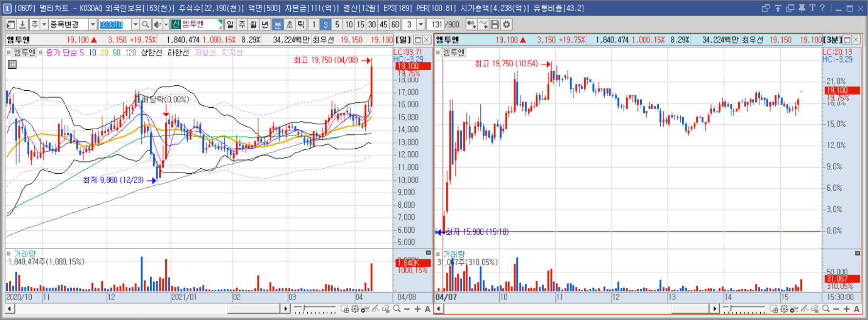
Task: Close the right 3분 chart pane
Action: pos(856,40)
